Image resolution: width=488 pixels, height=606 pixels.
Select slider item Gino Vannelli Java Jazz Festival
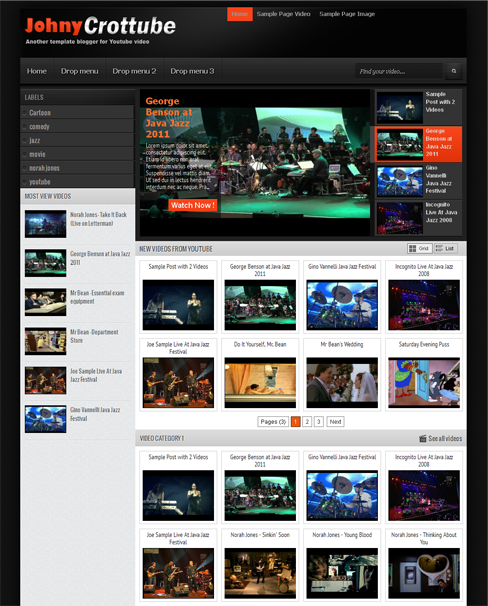[418, 180]
